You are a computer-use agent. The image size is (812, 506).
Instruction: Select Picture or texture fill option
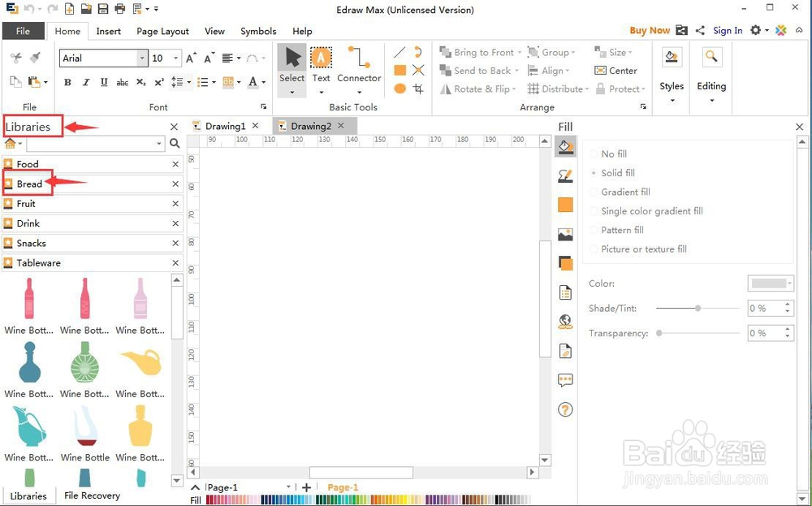tap(638, 249)
